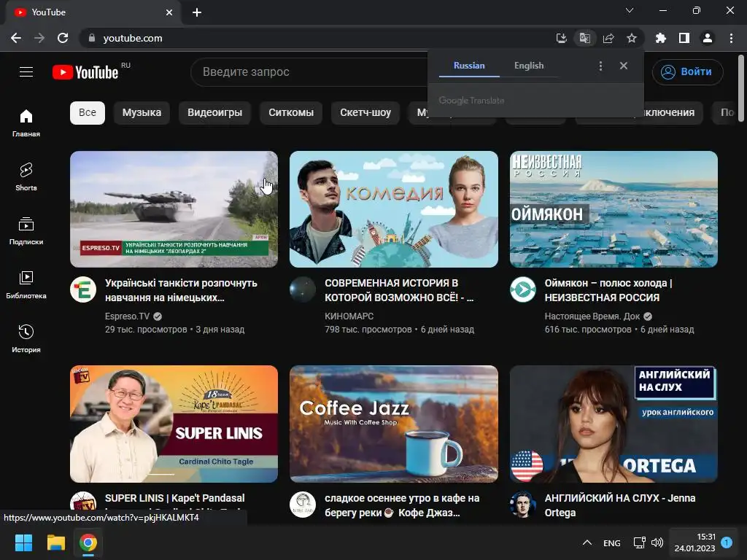Open the Комедия video thumbnail
This screenshot has width=747, height=560.
[394, 209]
